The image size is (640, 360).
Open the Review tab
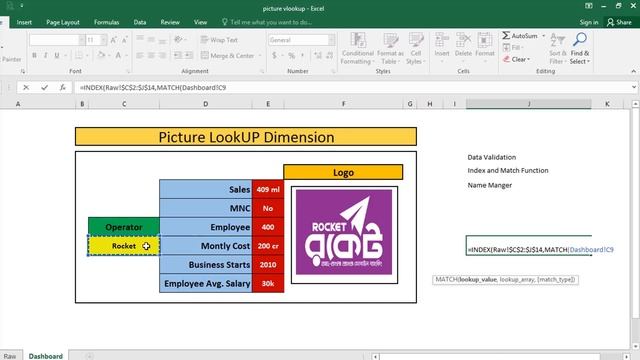170,22
